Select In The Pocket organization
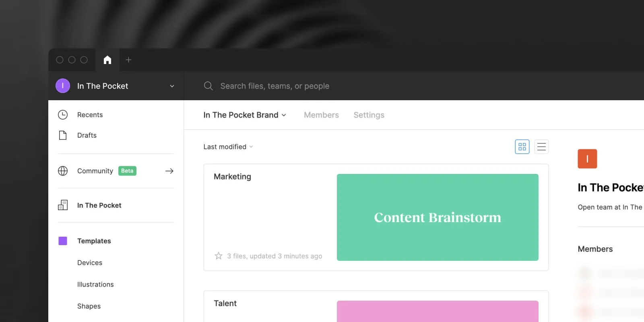 [x=99, y=205]
